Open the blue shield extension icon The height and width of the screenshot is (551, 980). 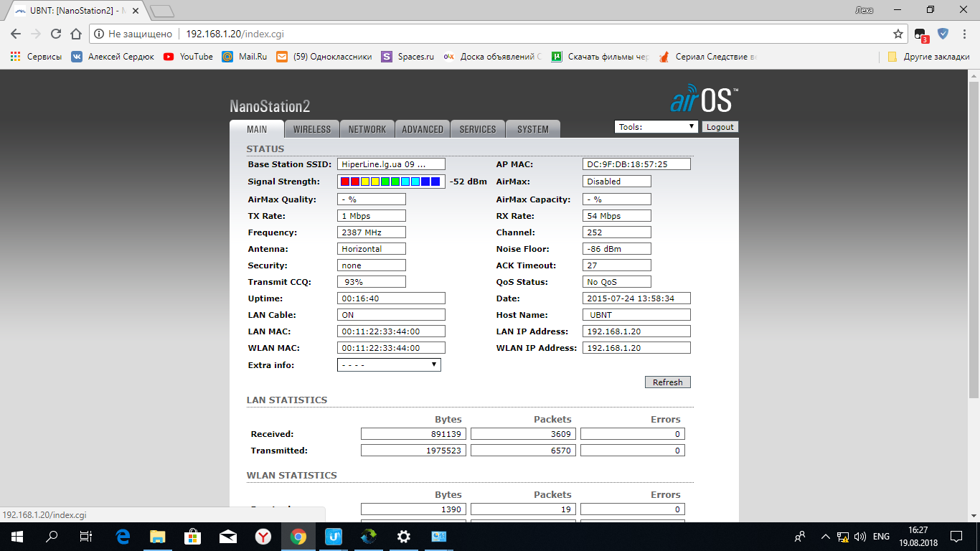943,34
